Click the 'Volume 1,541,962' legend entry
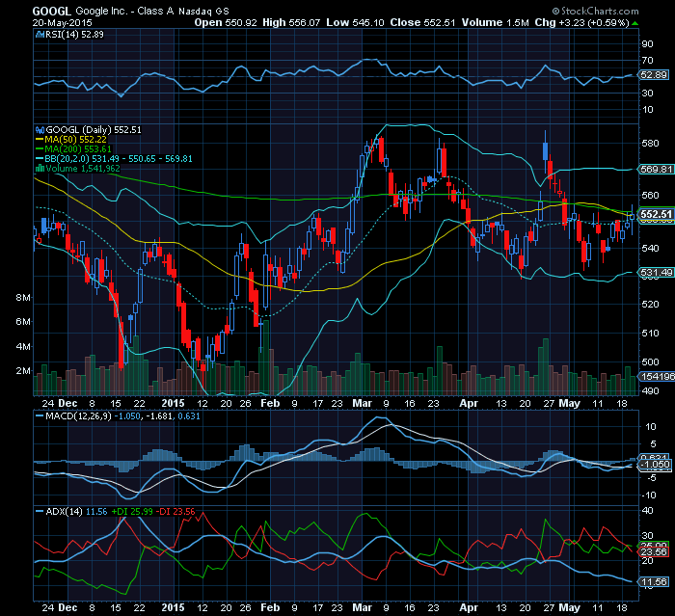Screen dimensions: 675x616 (x=83, y=169)
